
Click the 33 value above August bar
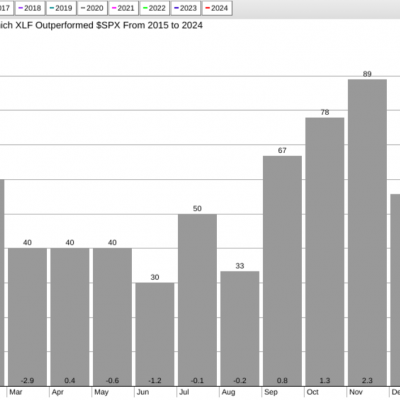pos(240,266)
